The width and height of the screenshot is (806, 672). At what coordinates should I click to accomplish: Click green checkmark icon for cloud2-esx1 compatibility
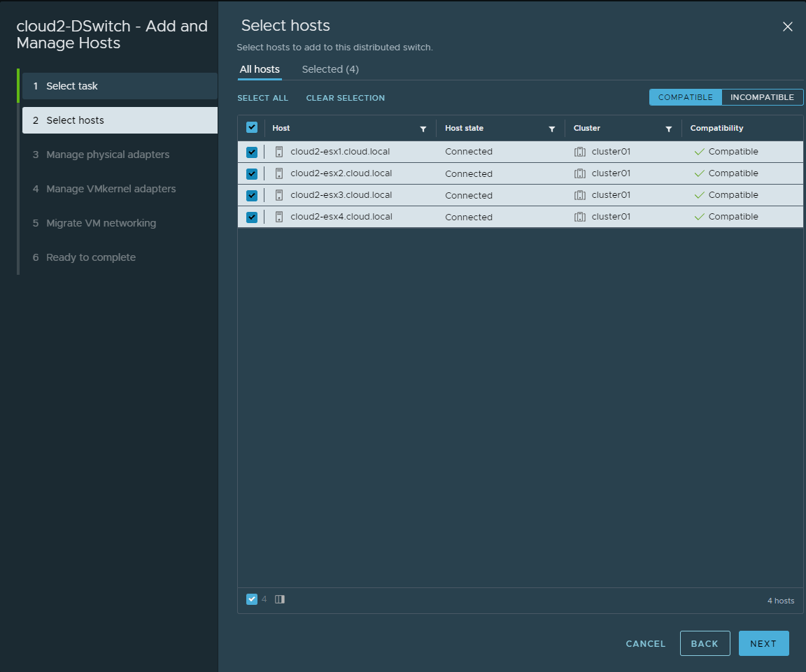699,152
